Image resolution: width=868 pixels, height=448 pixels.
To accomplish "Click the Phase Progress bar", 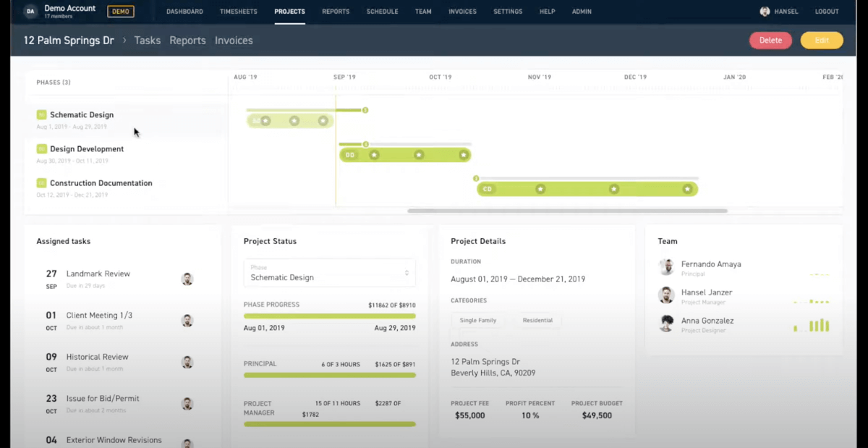I will coord(329,316).
